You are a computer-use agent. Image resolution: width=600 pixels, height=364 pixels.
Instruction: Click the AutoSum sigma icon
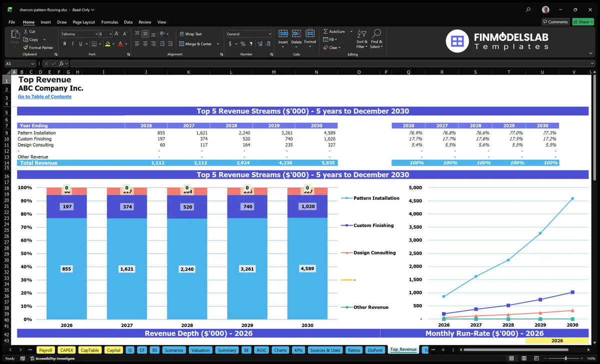coord(325,31)
